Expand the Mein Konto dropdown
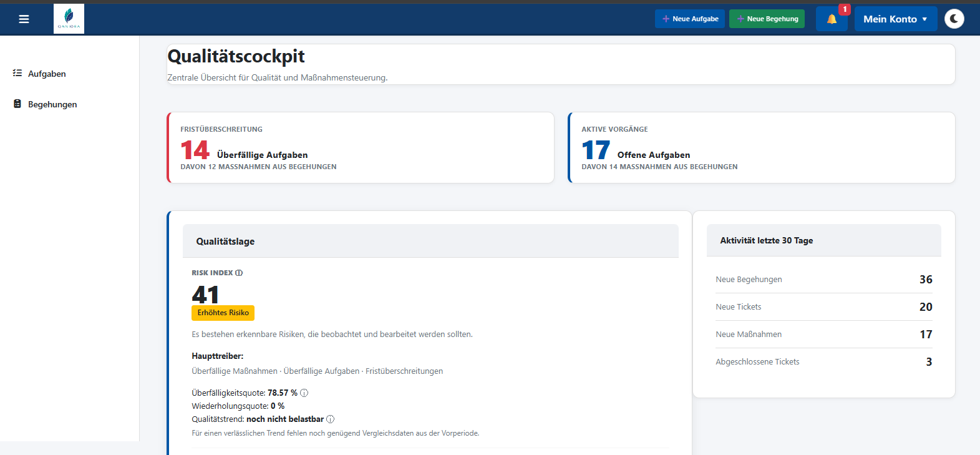The height and width of the screenshot is (455, 980). (x=895, y=19)
